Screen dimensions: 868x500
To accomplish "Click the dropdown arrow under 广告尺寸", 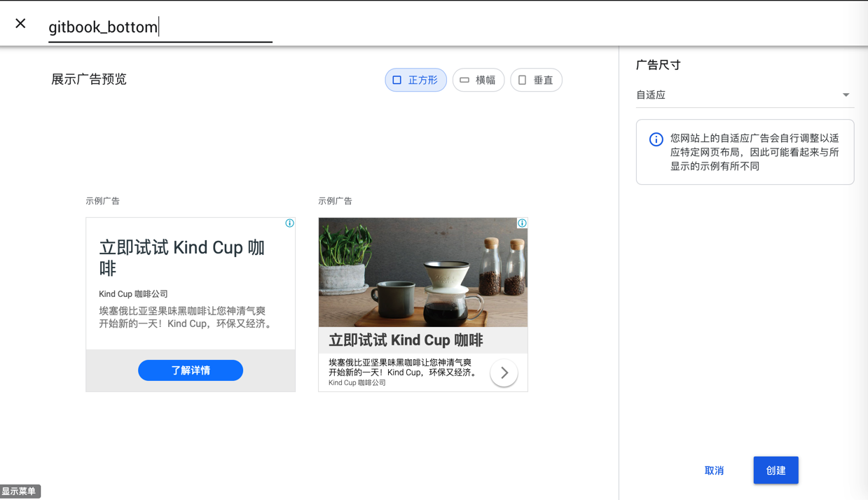I will point(846,95).
